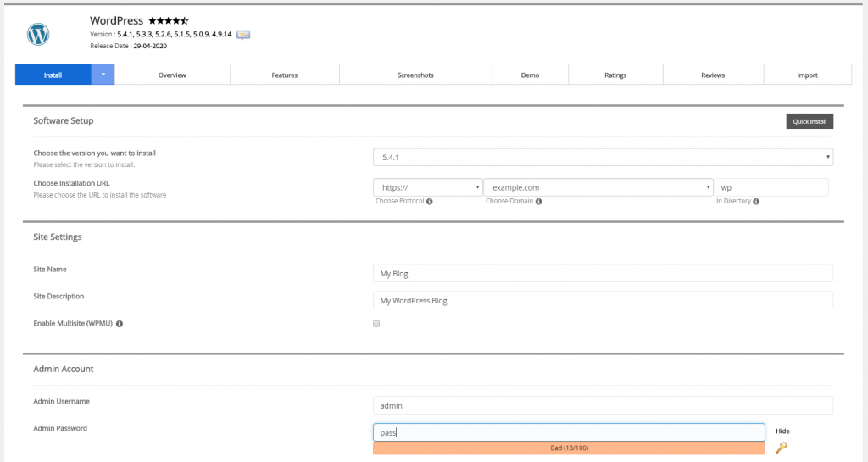Open the Demo tab
Viewport: 868px width, 462px height.
530,75
